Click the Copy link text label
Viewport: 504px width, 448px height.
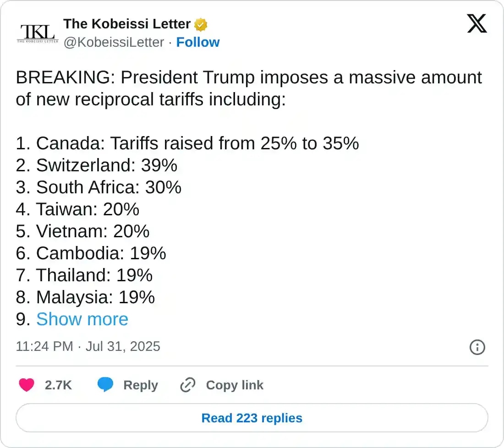(235, 385)
